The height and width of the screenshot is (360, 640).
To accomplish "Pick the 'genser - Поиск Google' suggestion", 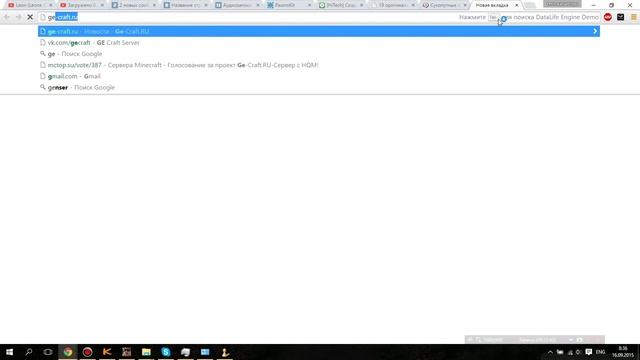I will 319,87.
